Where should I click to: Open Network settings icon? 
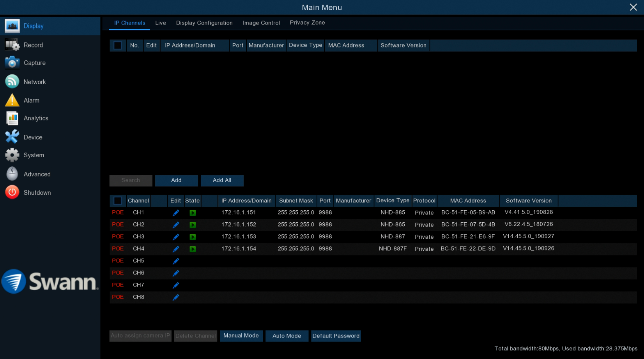pos(12,82)
